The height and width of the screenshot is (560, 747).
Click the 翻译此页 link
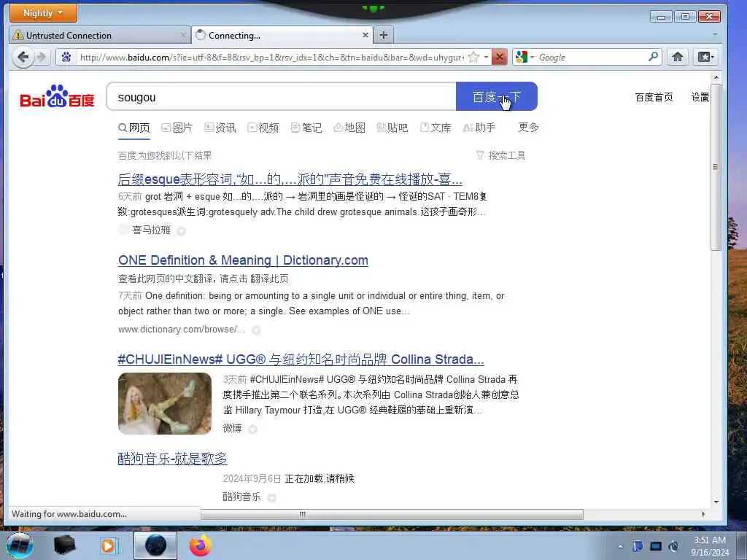[268, 279]
